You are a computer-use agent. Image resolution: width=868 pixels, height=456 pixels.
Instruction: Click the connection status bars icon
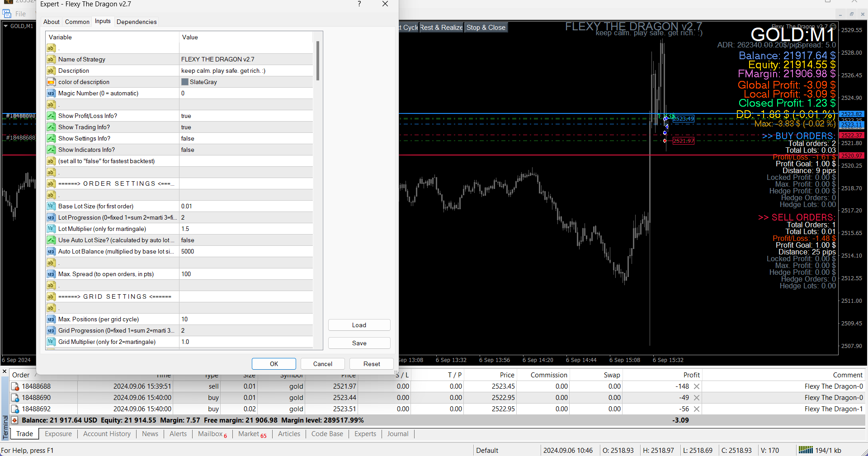[x=805, y=450]
